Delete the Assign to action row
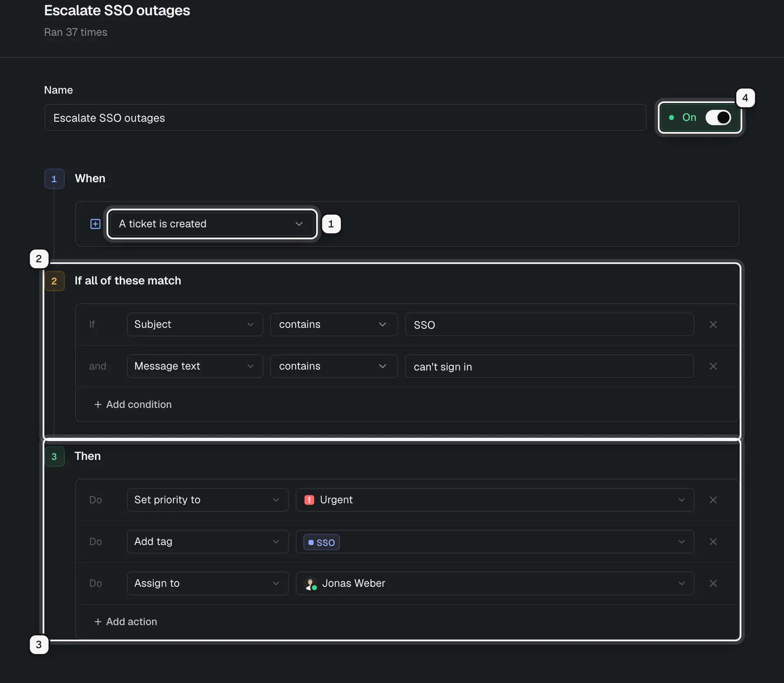This screenshot has height=683, width=784. (x=713, y=583)
